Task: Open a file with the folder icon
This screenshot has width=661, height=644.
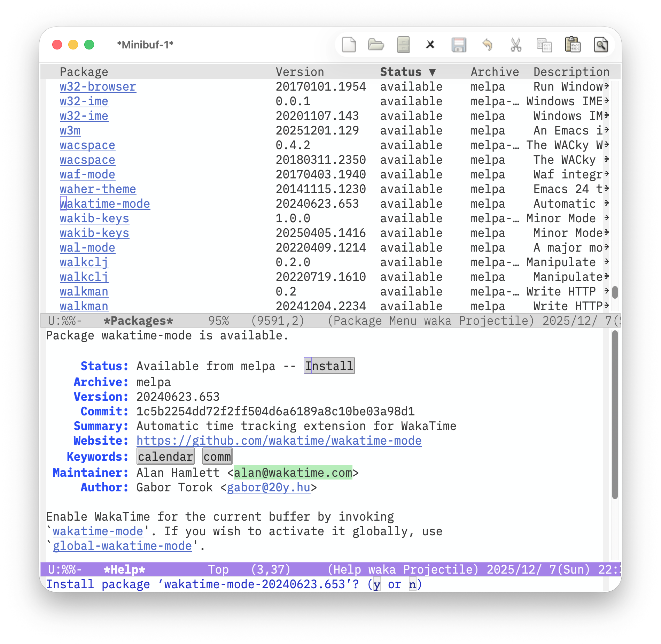Action: [x=376, y=45]
